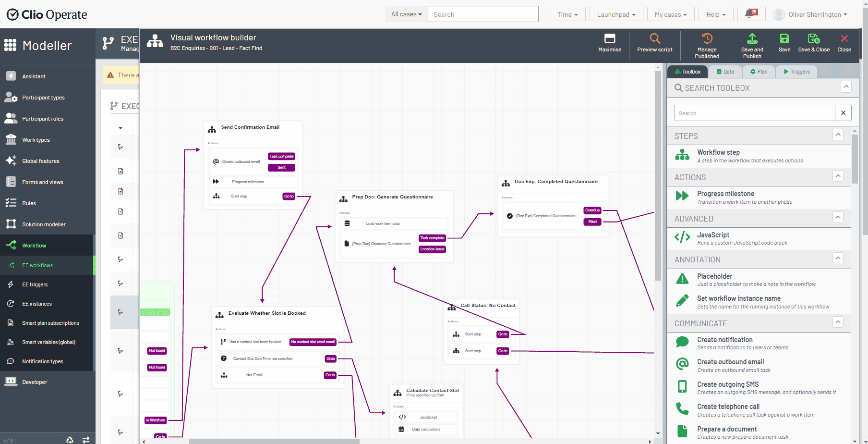Open Oliver Sherrington user menu
This screenshot has height=444, width=868.
point(810,14)
